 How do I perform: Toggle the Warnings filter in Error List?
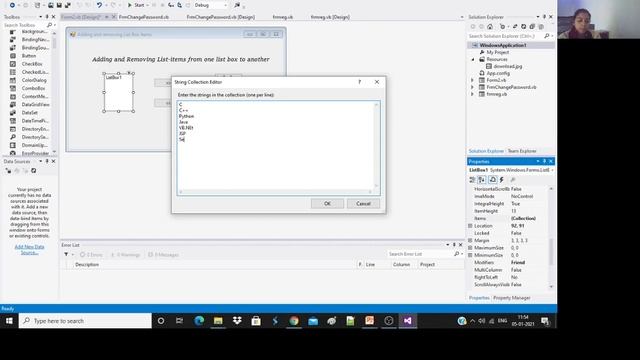(126, 255)
